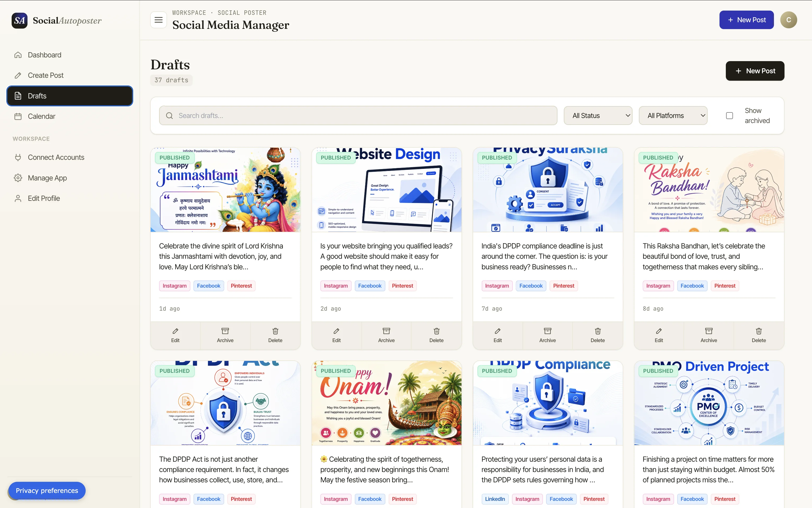This screenshot has width=812, height=508.
Task: Click the Create Post pencil icon
Action: click(18, 75)
